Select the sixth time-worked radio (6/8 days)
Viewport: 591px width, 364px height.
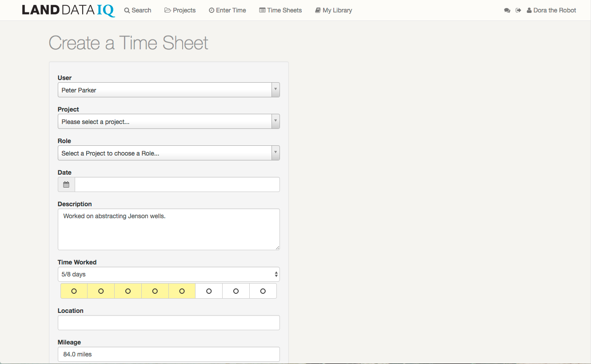209,291
